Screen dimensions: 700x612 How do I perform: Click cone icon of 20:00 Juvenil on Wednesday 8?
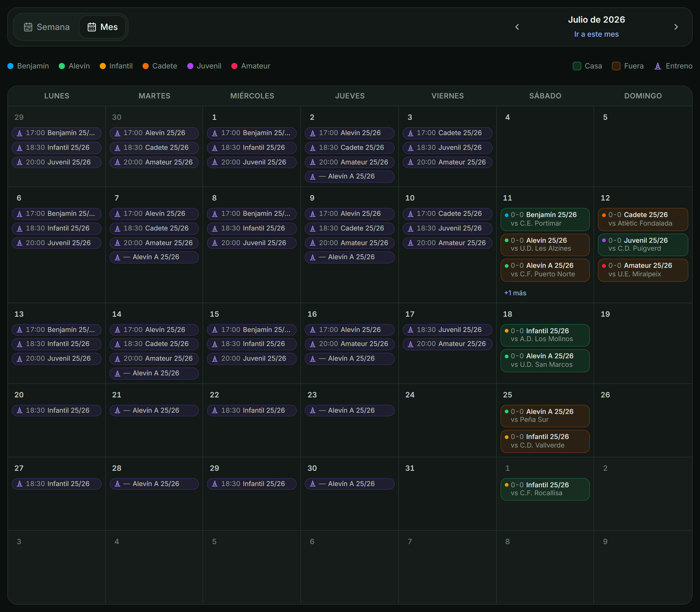215,243
